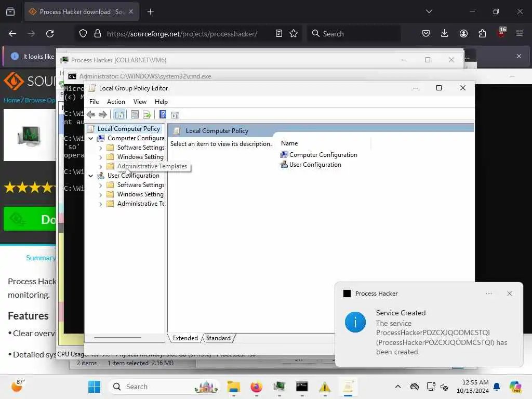Switch to the Standard tab

coord(218,338)
